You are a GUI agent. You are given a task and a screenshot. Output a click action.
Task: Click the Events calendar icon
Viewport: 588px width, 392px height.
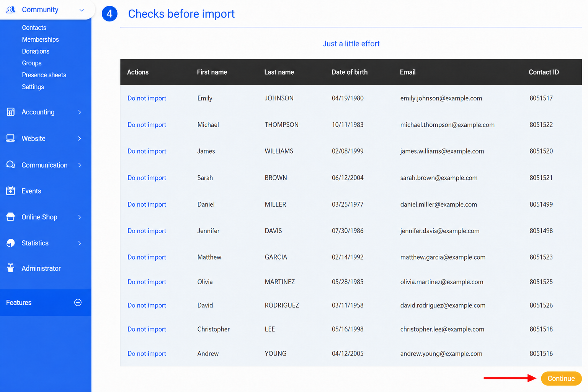tap(11, 191)
